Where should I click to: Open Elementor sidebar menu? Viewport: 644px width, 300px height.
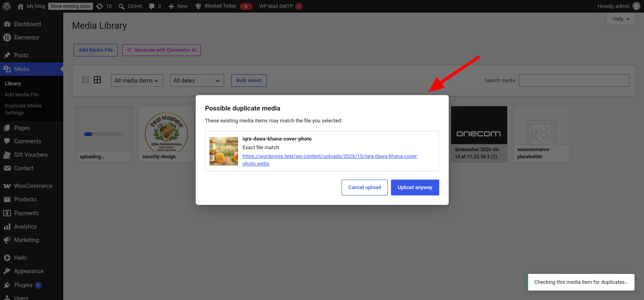32,37
